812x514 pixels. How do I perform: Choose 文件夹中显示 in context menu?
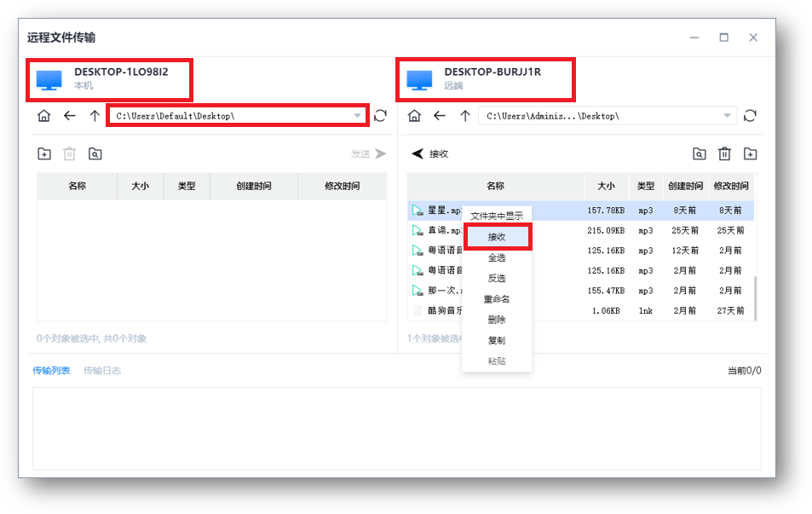point(497,216)
